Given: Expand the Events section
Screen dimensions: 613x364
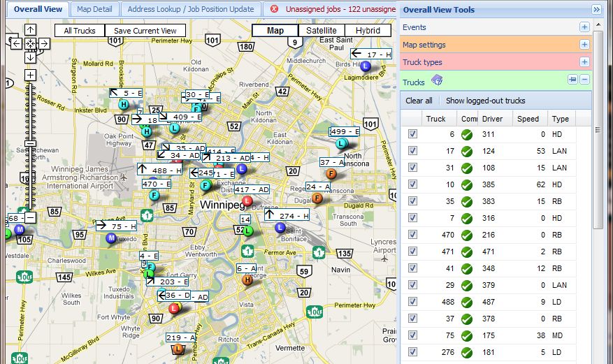Looking at the screenshot, I should coord(584,27).
